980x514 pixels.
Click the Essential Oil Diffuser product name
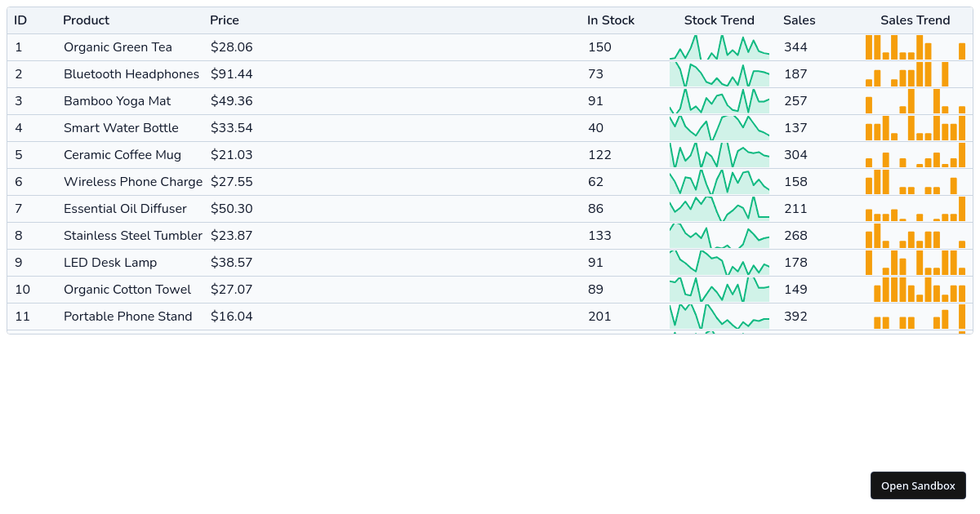[125, 209]
